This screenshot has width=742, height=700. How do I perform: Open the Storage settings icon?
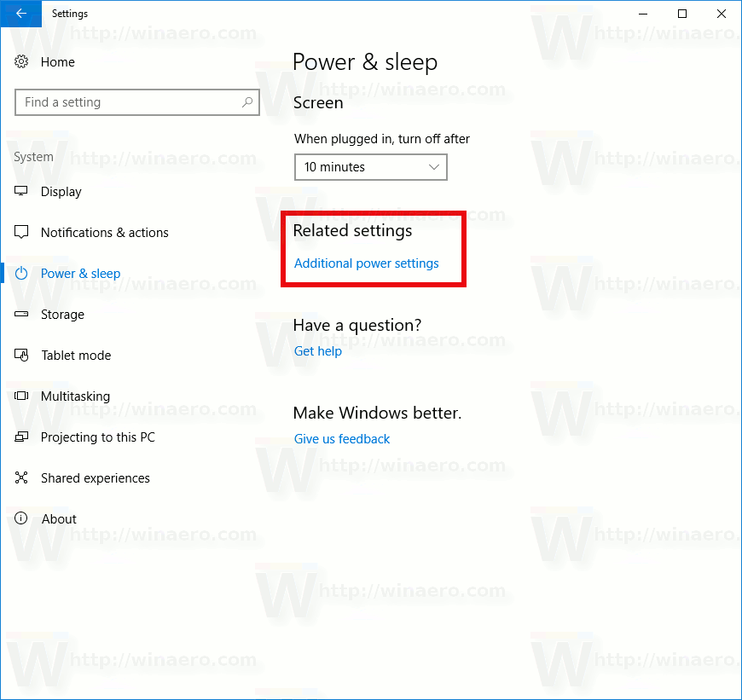[20, 315]
